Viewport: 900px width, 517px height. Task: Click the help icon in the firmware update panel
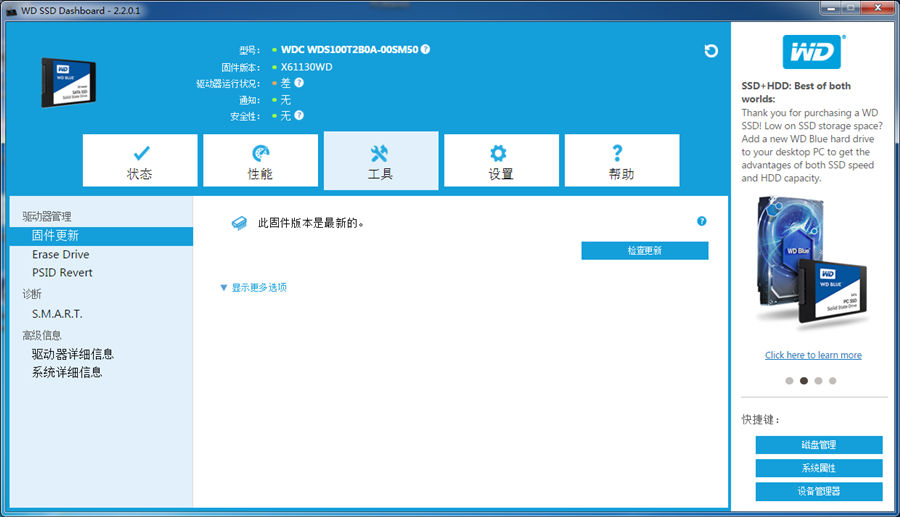tap(702, 221)
